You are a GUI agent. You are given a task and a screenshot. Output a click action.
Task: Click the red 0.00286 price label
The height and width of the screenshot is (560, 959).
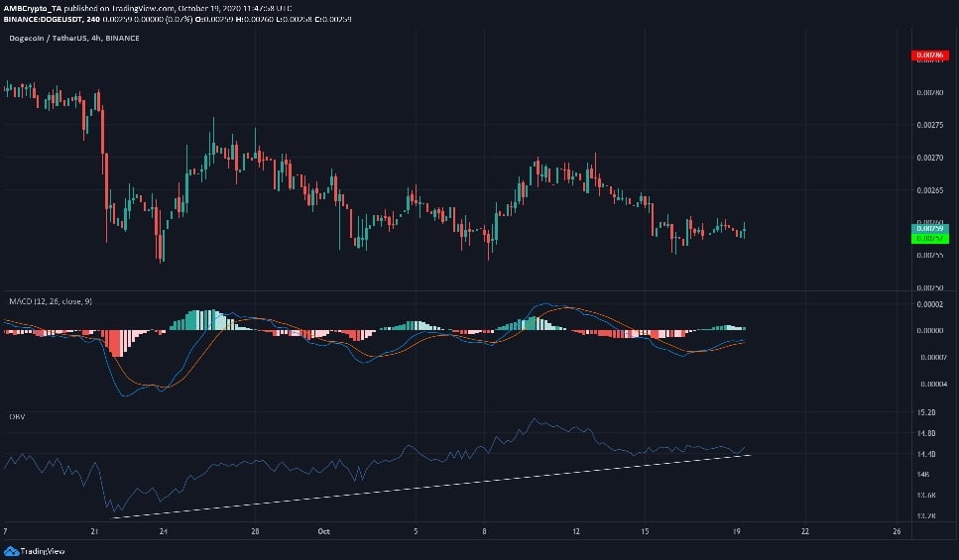click(x=929, y=56)
